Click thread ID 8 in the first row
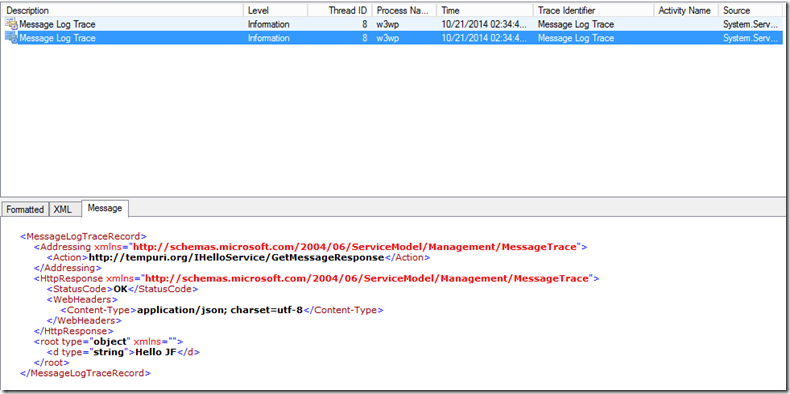This screenshot has height=394, width=790. tap(364, 24)
